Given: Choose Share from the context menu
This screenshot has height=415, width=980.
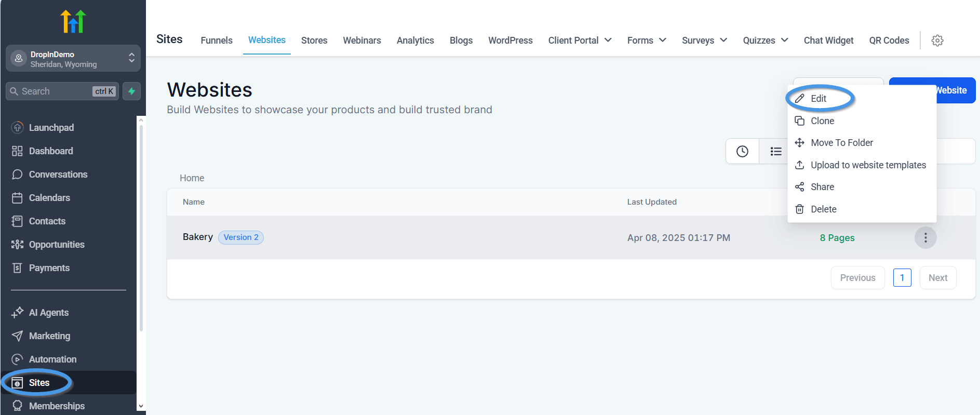Looking at the screenshot, I should click(862, 187).
